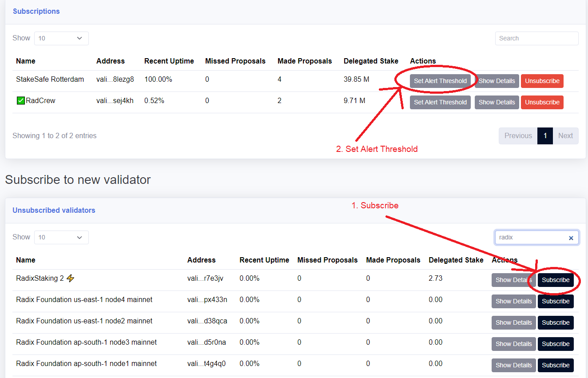Viewport: 588px width, 378px height.
Task: Select Radix Foundation ap-south-1 node3 mainnet name
Action: (87, 342)
